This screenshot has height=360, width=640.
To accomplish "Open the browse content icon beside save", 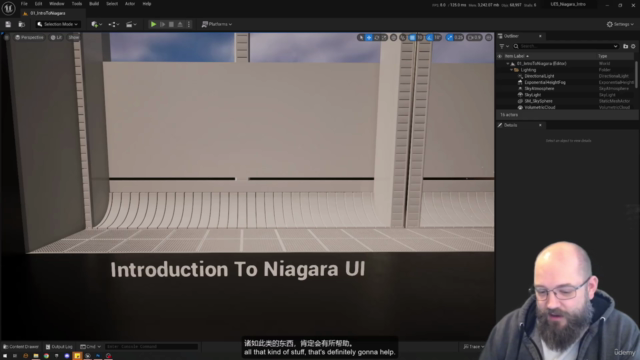I will (x=22, y=24).
